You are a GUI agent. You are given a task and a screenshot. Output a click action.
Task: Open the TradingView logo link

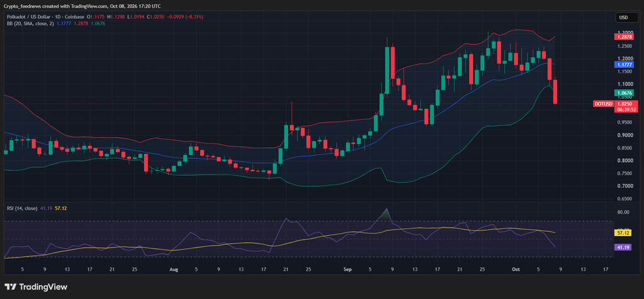pyautogui.click(x=36, y=286)
